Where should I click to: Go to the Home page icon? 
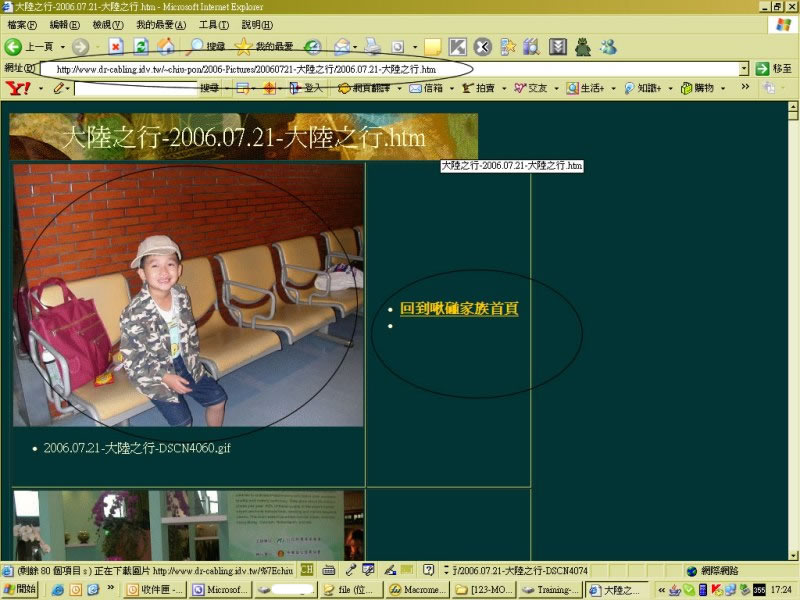[166, 46]
